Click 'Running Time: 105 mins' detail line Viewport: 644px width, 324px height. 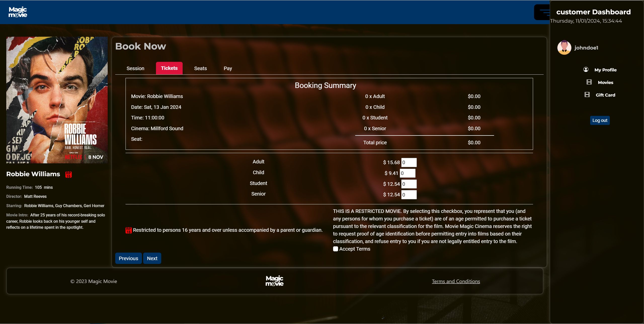[29, 187]
